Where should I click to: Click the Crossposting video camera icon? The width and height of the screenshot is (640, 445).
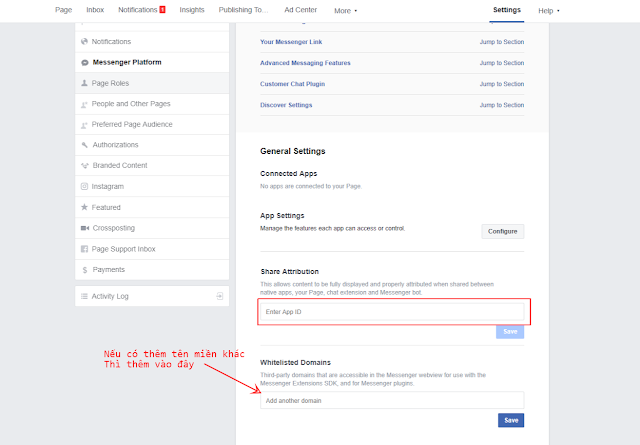pyautogui.click(x=84, y=228)
